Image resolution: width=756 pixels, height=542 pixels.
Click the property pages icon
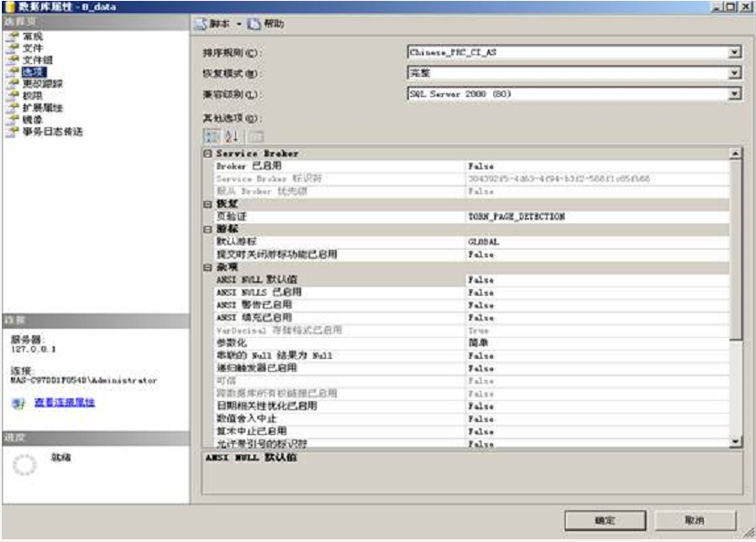(x=256, y=136)
